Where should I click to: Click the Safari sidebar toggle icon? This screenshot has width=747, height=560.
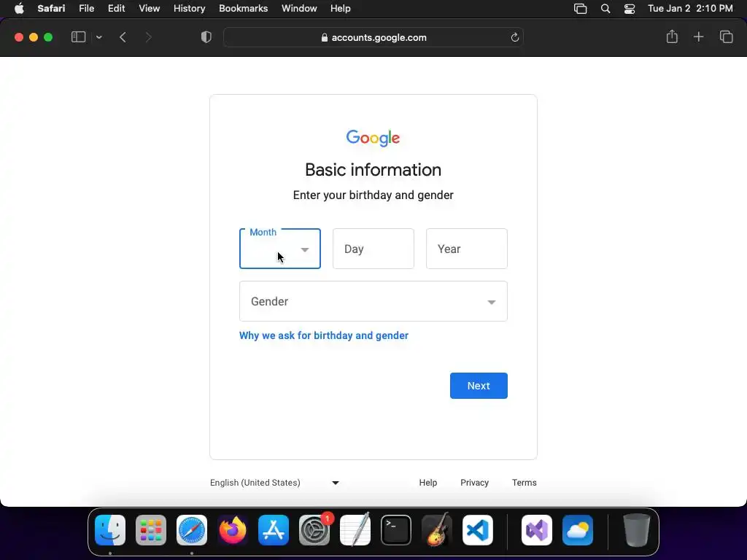78,37
